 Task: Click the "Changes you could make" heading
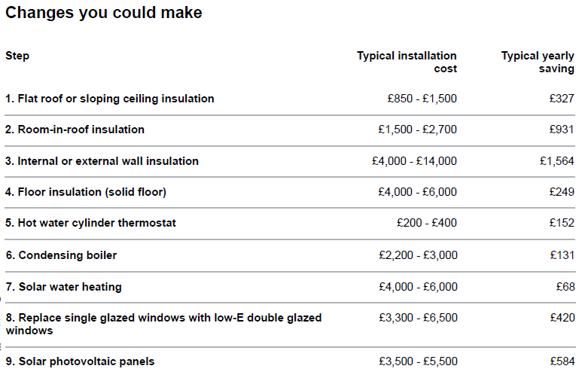coord(104,13)
